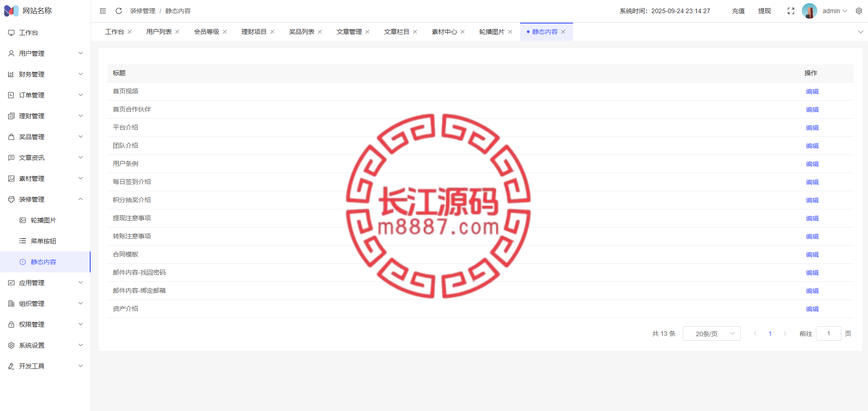Close the 理财项目 tab

(x=272, y=32)
